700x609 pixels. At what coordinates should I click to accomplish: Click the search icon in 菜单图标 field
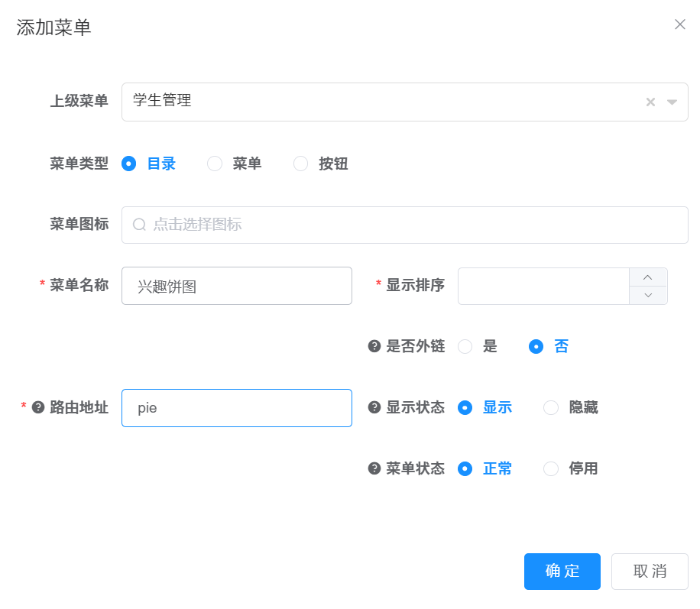pos(139,224)
